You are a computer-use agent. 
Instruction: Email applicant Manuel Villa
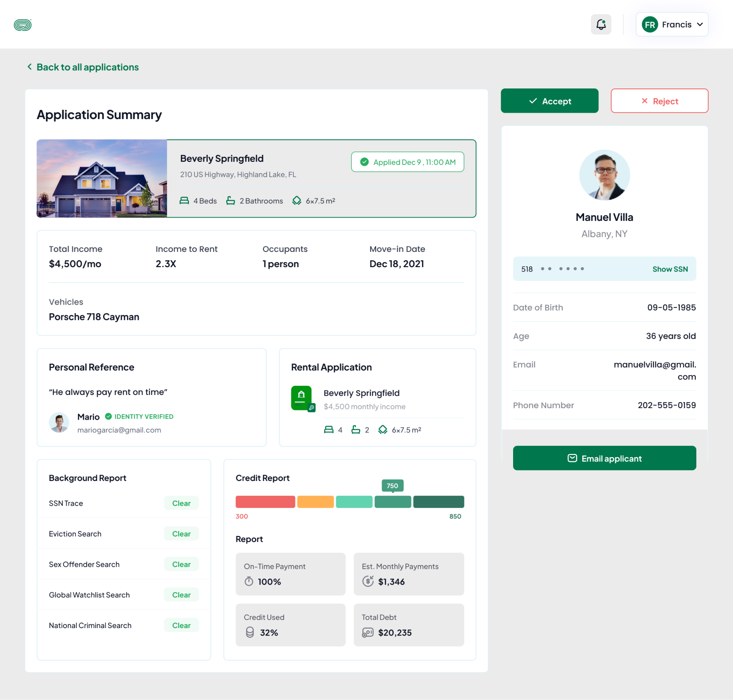tap(604, 458)
